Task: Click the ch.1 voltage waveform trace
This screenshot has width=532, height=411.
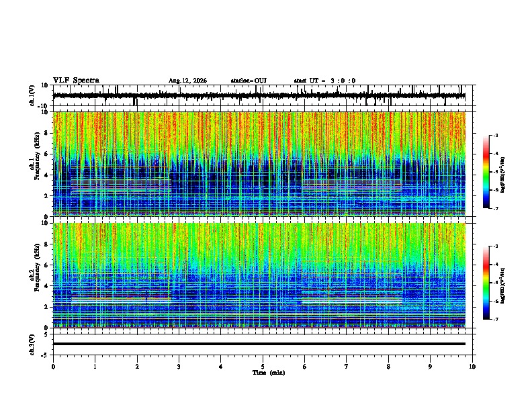Action: coord(259,95)
